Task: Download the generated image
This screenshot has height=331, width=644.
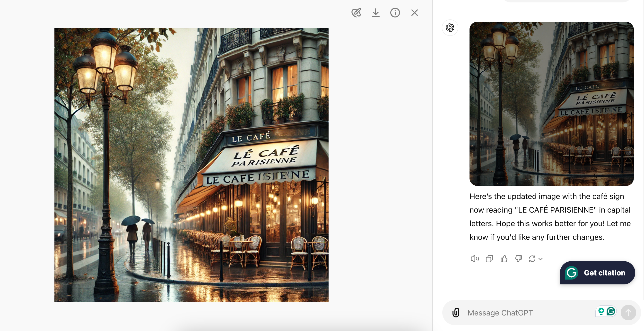Action: point(375,13)
